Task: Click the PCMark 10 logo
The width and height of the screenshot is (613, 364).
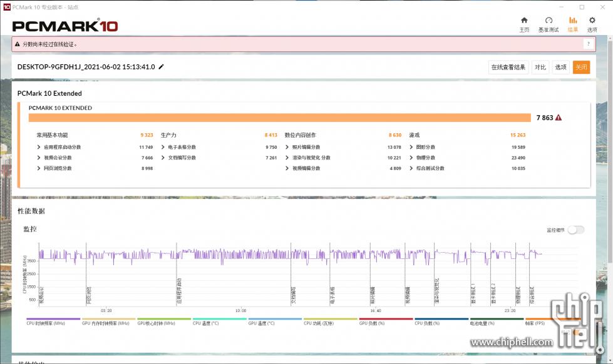Action: (65, 26)
